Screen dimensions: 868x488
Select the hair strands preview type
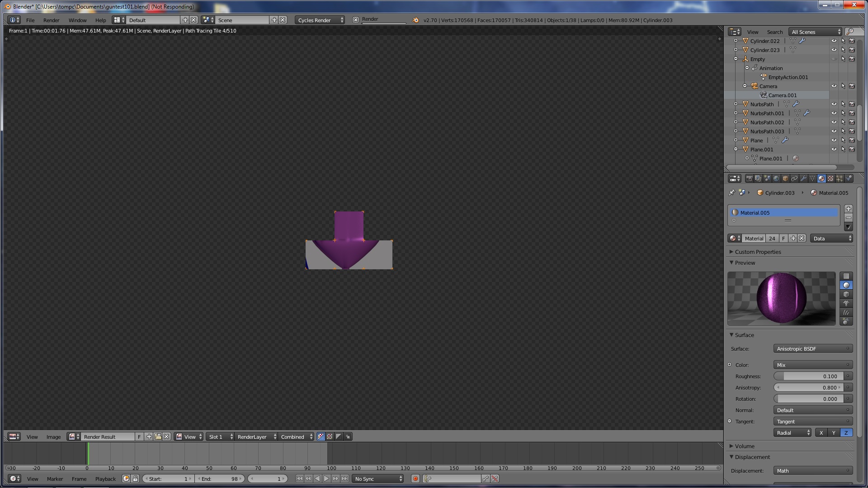click(846, 312)
